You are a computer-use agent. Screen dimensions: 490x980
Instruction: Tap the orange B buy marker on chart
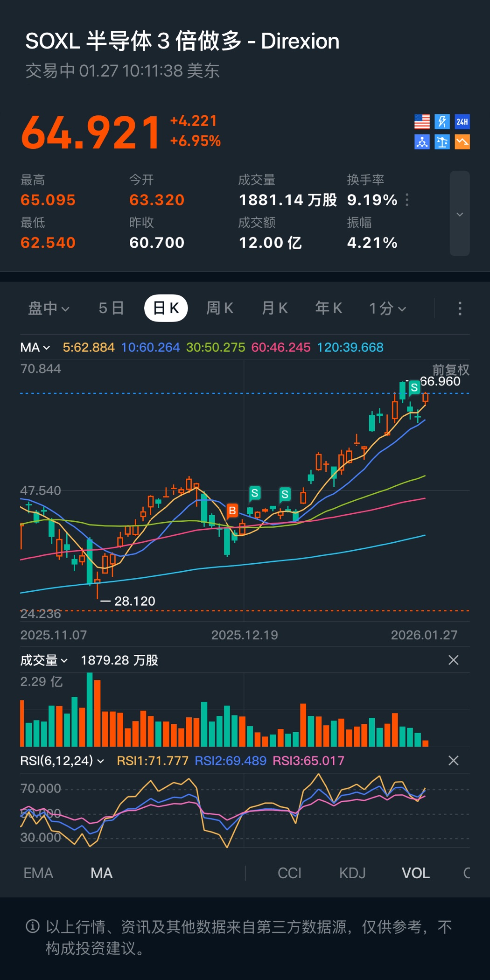pos(232,511)
